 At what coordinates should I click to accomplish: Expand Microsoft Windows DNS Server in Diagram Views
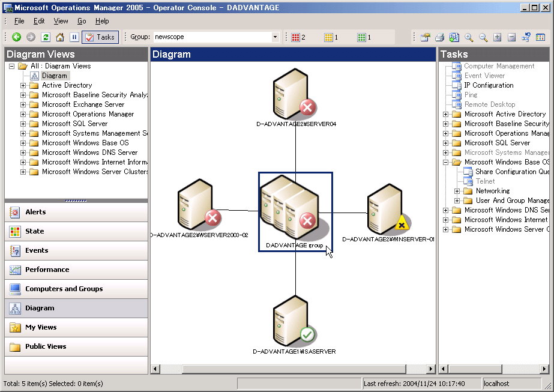coord(23,152)
